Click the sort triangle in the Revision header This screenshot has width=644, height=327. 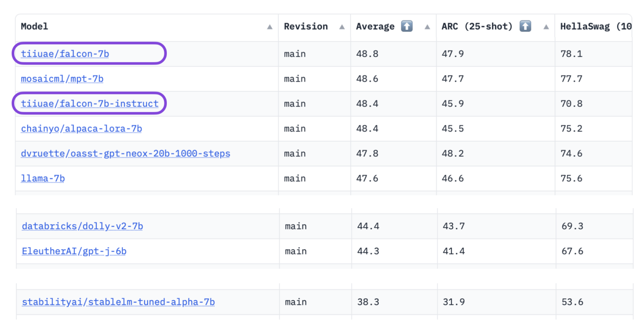(342, 27)
